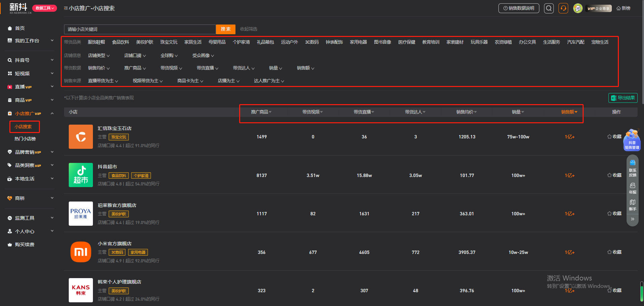The height and width of the screenshot is (306, 644).
Task: Open the 带货达人 filter dropdown
Action: point(244,68)
